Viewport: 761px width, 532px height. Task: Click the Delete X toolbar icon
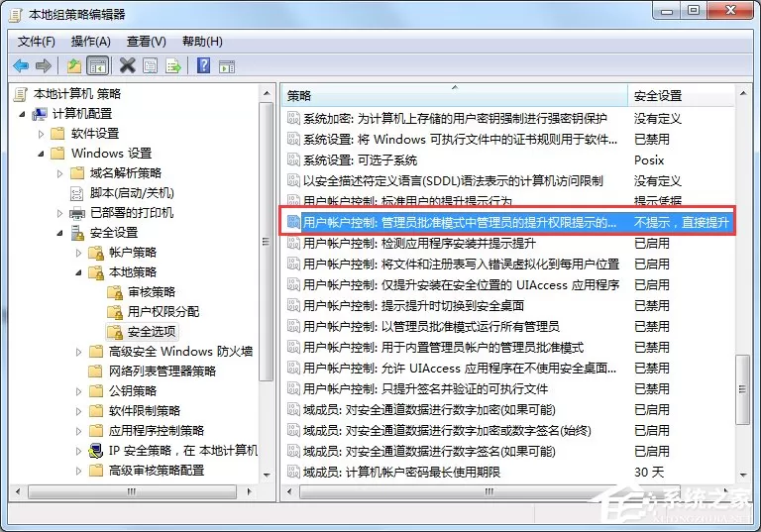tap(127, 65)
